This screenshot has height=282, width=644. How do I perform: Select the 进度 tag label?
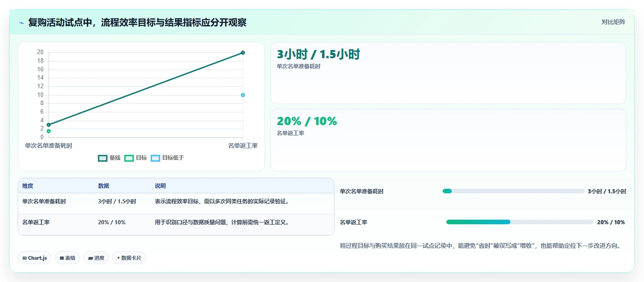99,258
